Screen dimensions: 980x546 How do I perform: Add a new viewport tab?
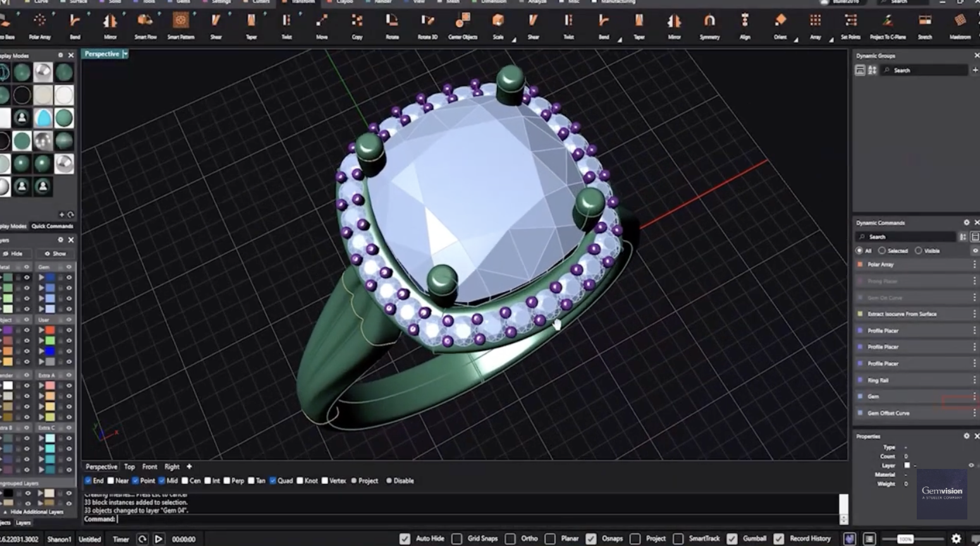[x=189, y=467]
